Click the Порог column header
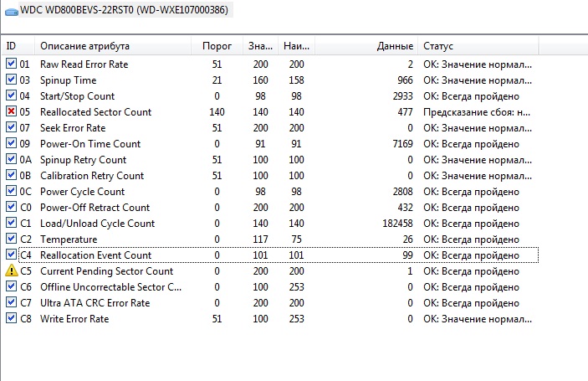Viewport: 588px width, 381px height. click(217, 45)
